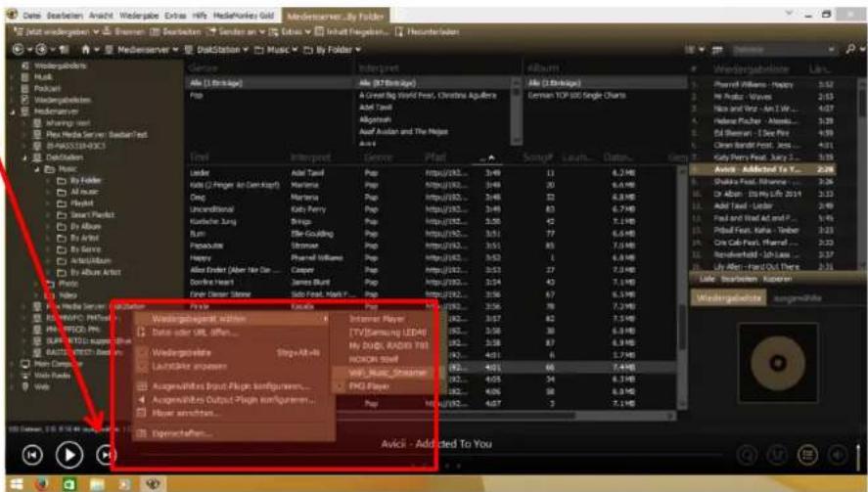Click the MediaMonkey logo icon in the title bar
This screenshot has height=492, width=868.
12,15
